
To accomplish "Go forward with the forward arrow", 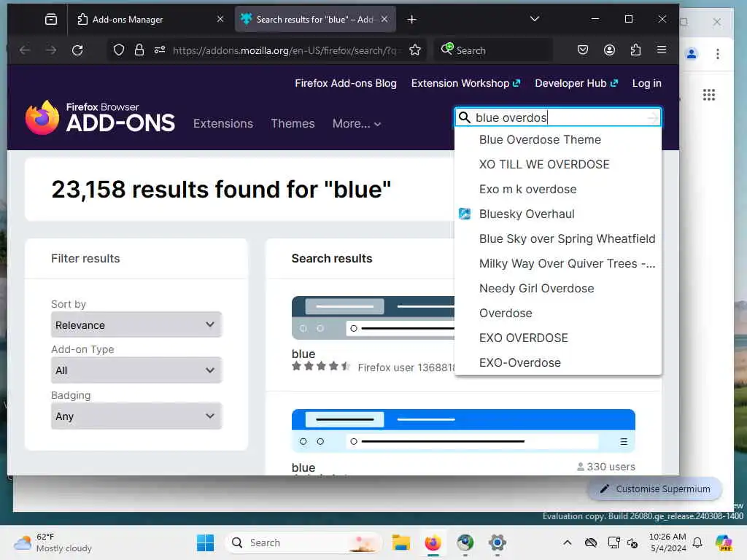I will 51,50.
